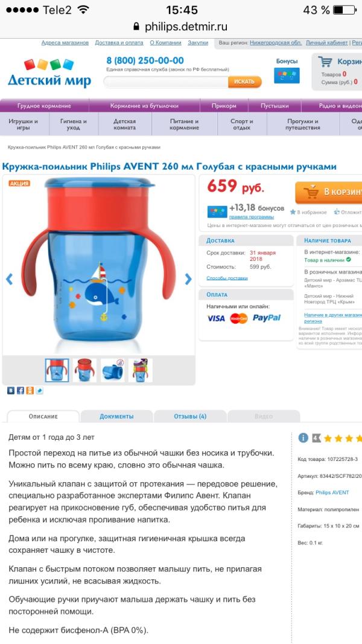The height and width of the screenshot is (644, 362).
Task: Select second cup thumbnail image
Action: pos(84,370)
